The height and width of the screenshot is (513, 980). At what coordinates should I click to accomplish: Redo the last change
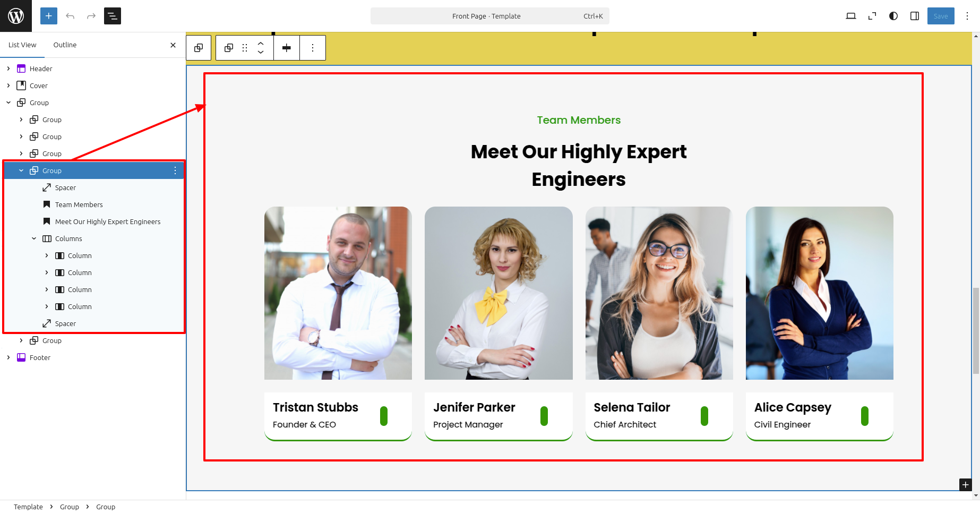(x=91, y=16)
